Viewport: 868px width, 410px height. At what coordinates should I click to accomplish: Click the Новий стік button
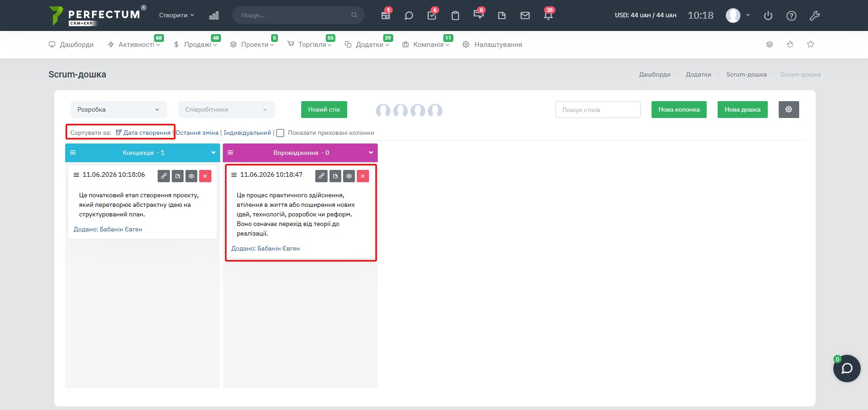pos(324,109)
